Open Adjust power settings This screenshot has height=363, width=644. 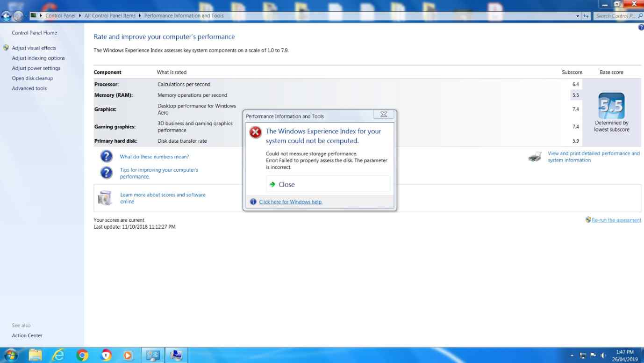pyautogui.click(x=36, y=68)
